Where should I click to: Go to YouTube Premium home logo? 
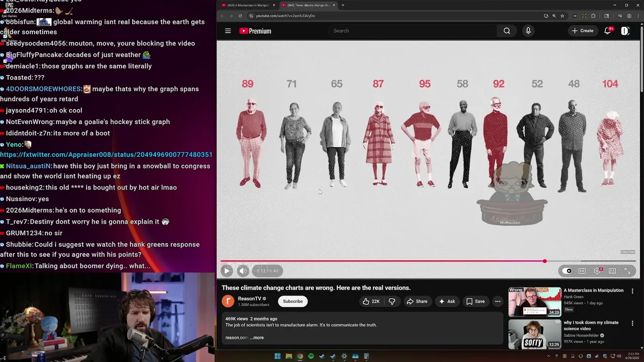pyautogui.click(x=255, y=31)
